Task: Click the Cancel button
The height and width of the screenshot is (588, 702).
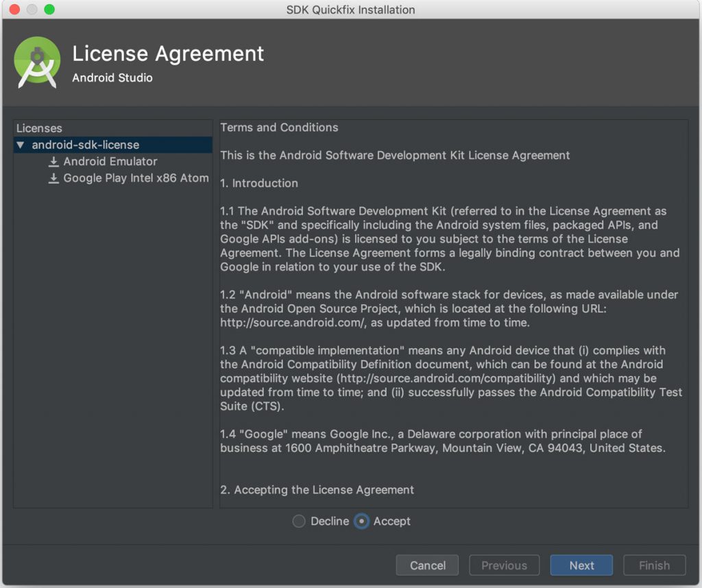Action: [427, 565]
